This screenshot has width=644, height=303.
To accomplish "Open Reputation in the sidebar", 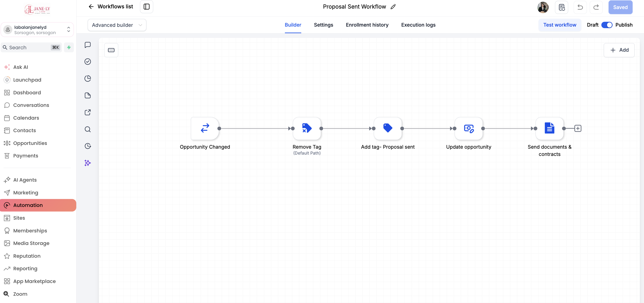I will coord(27,256).
